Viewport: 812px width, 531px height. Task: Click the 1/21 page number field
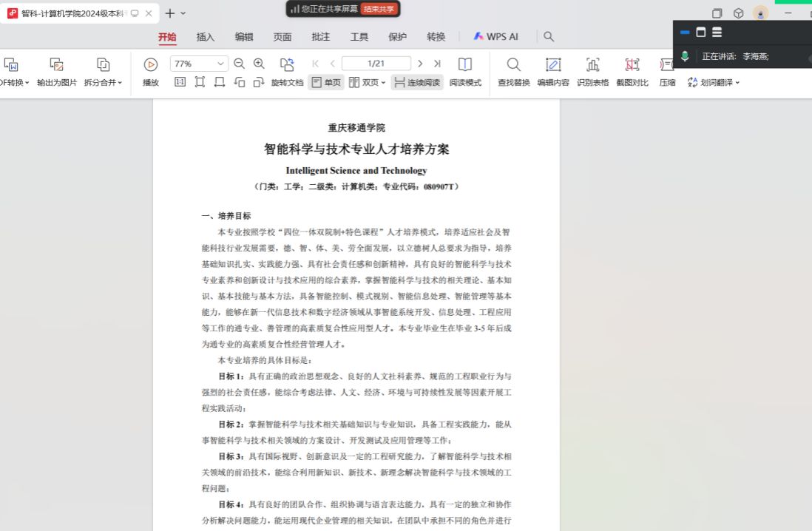coord(376,64)
